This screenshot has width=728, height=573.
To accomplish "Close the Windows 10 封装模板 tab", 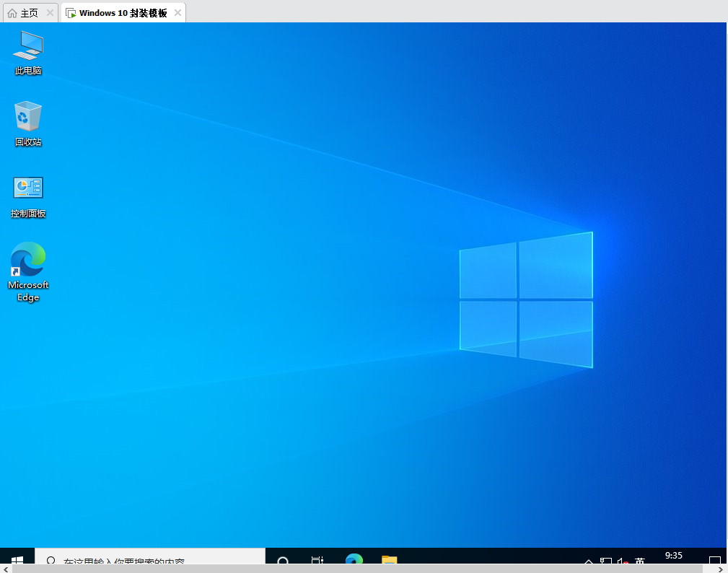I will click(177, 13).
